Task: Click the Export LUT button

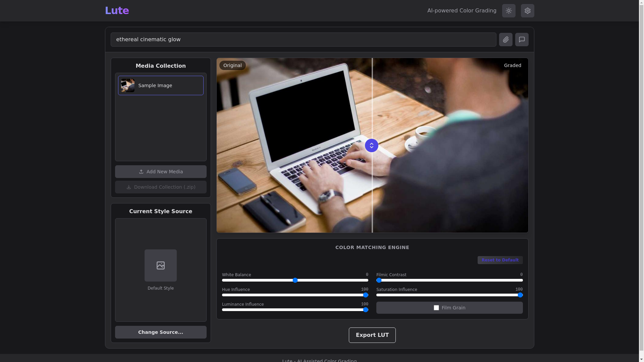Action: pos(372,335)
